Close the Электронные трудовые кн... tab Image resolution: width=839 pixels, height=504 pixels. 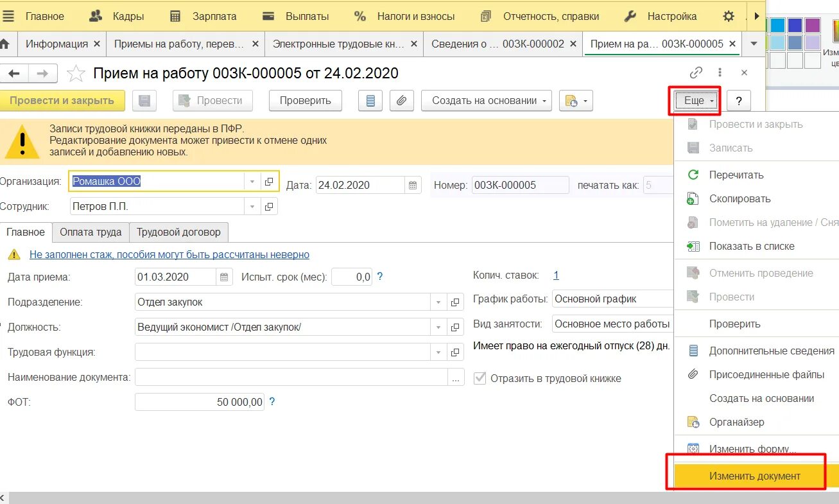(x=414, y=44)
